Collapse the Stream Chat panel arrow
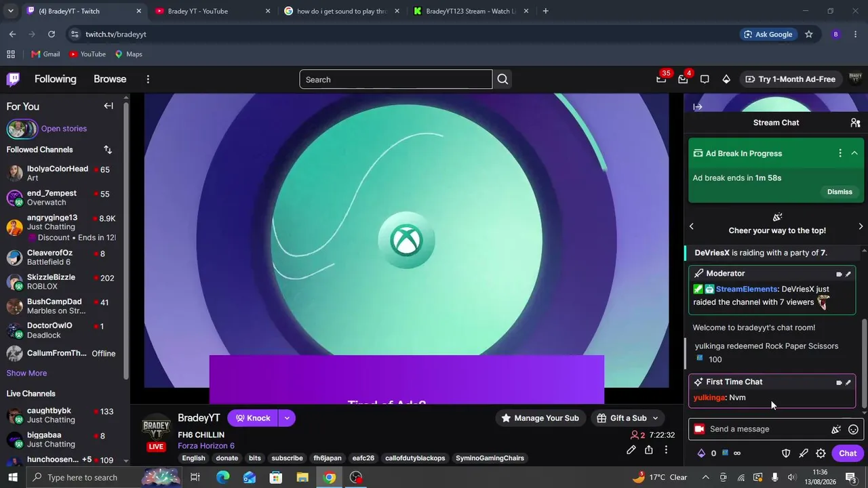 698,106
